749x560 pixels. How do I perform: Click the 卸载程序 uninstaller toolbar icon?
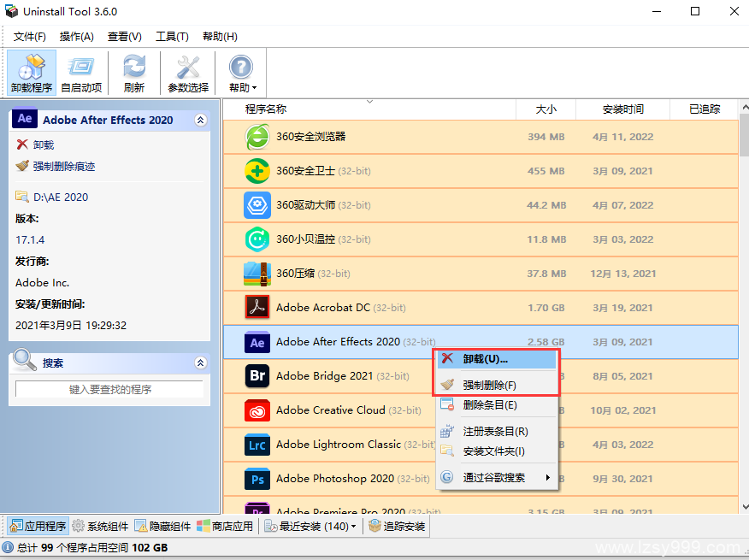click(x=32, y=73)
